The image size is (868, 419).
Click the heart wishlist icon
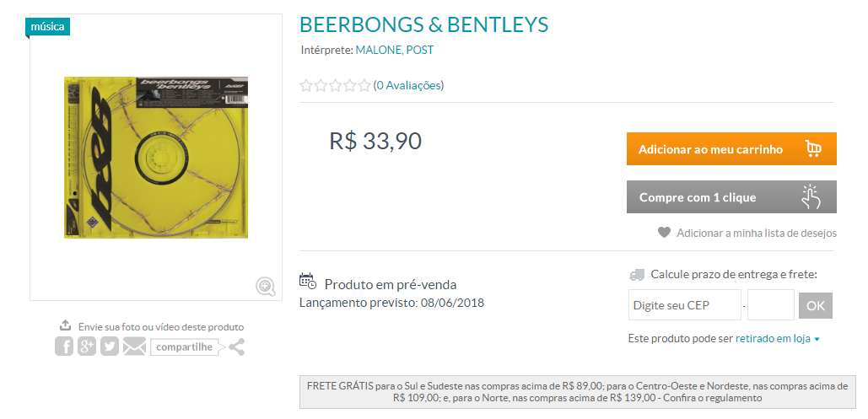665,233
